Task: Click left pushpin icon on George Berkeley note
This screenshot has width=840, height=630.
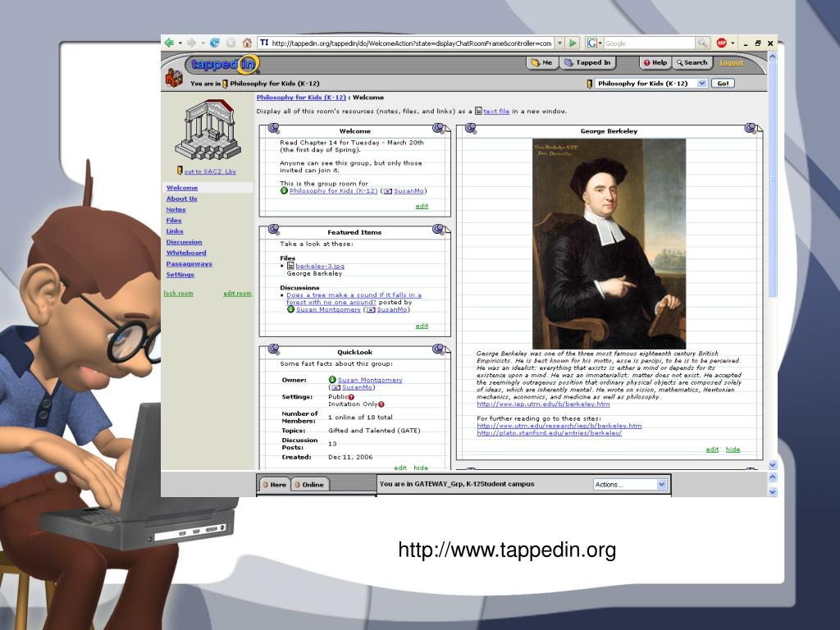Action: 471,128
